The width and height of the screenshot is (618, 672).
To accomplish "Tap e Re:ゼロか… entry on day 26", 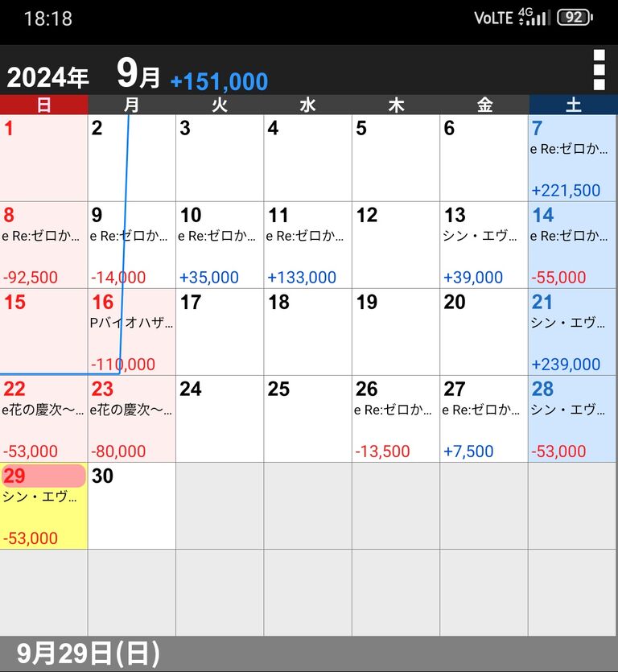I will click(x=393, y=410).
